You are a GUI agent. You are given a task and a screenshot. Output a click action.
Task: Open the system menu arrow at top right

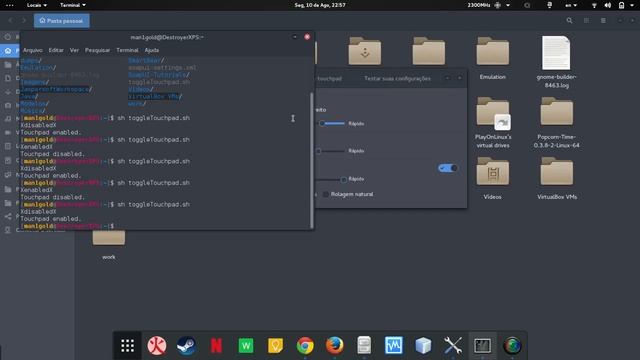[632, 5]
